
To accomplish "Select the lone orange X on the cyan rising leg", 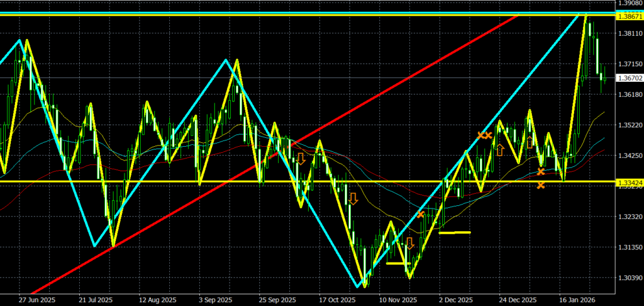I will coord(421,215).
